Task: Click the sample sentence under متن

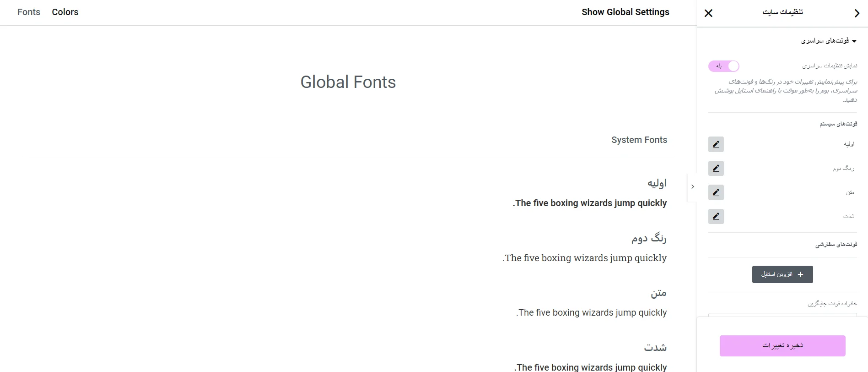Action: click(592, 313)
